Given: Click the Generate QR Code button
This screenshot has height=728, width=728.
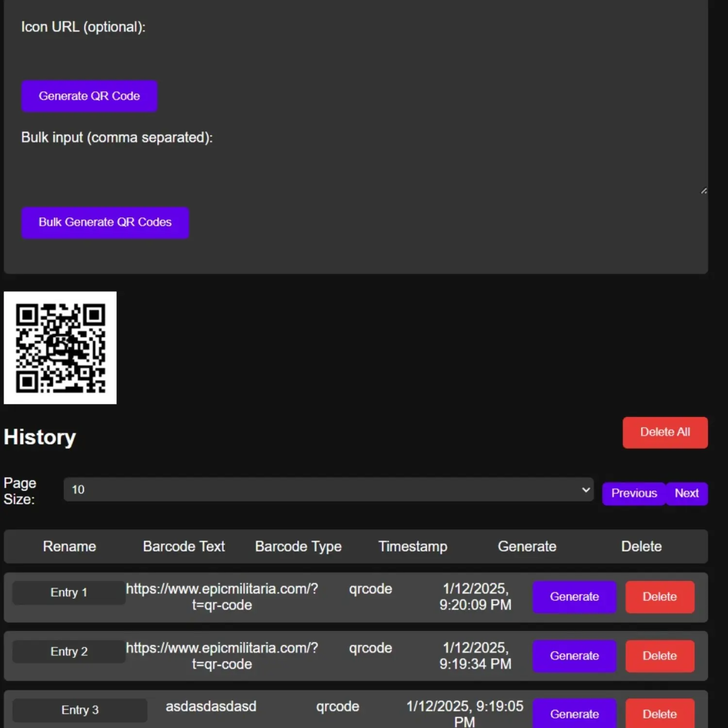Looking at the screenshot, I should click(x=89, y=96).
